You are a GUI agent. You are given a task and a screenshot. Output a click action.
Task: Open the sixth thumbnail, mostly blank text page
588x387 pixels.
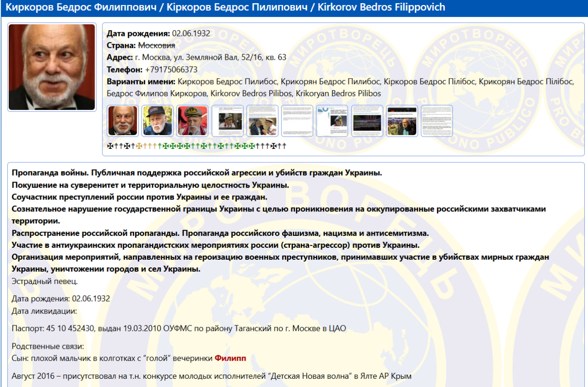click(x=297, y=121)
